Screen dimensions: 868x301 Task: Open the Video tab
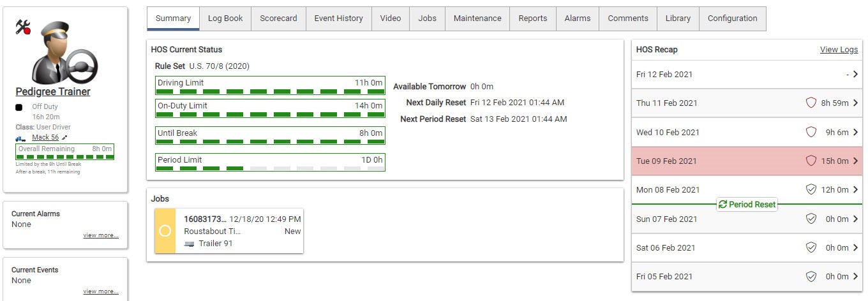pos(391,18)
